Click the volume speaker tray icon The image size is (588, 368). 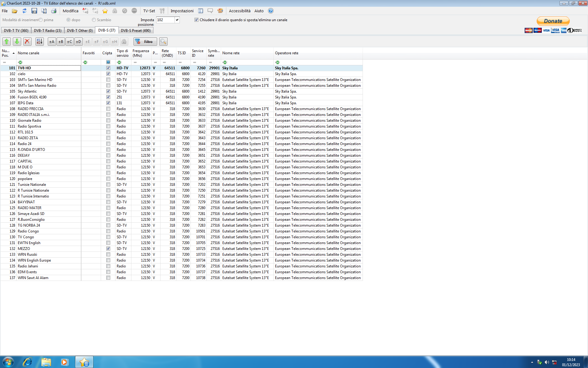[547, 362]
